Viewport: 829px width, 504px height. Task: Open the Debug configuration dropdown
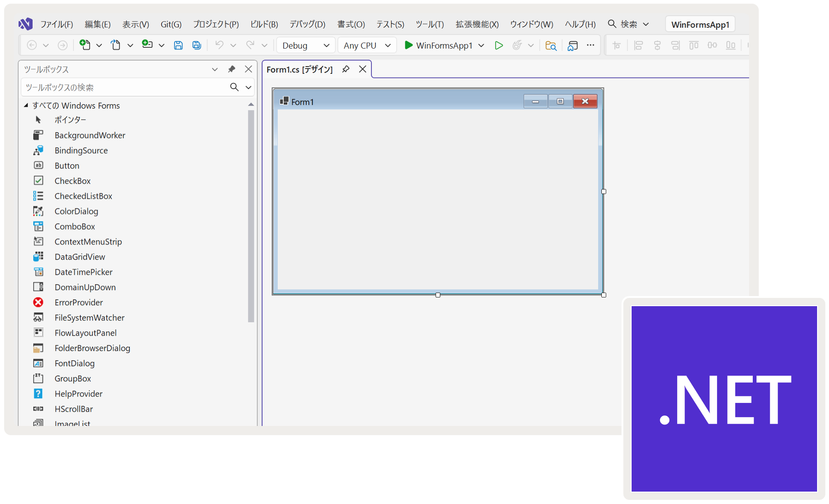305,45
